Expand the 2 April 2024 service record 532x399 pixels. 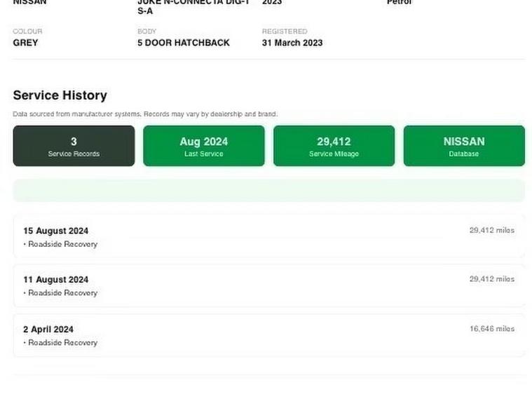[x=268, y=335]
